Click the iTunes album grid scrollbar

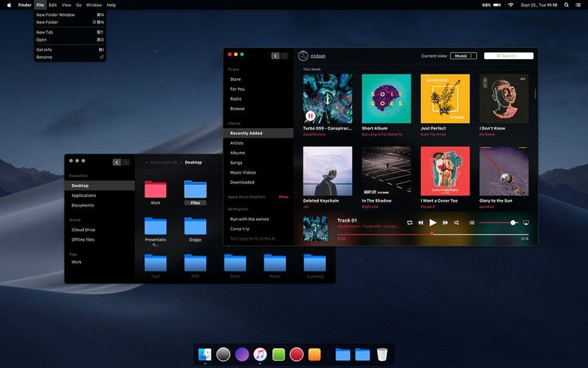(535, 94)
